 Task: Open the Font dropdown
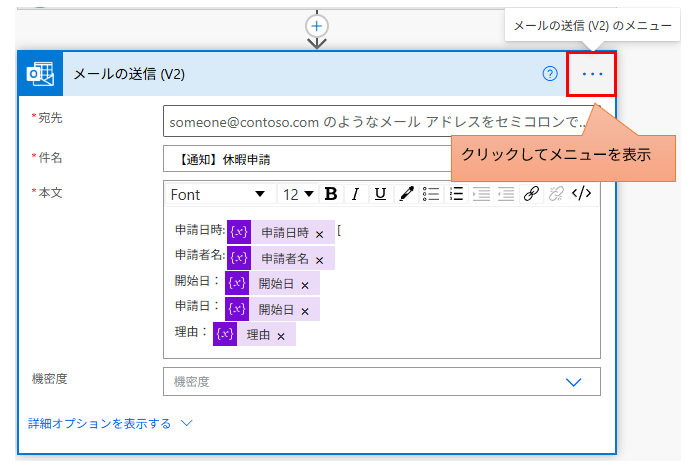point(219,194)
